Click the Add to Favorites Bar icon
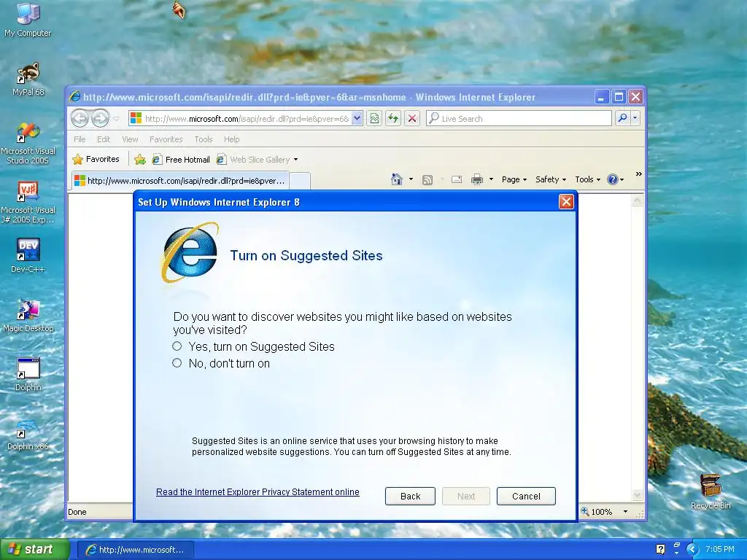 [x=139, y=160]
